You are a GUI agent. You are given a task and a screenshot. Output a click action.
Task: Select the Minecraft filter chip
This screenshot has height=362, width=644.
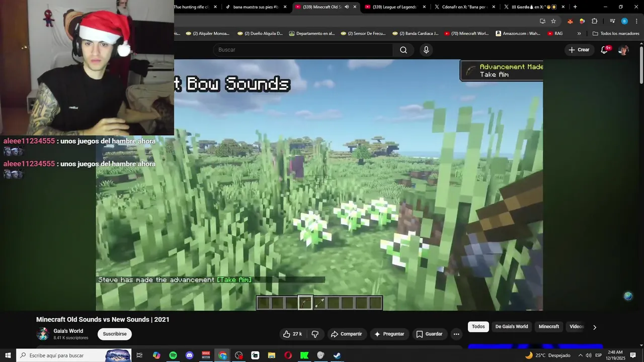(549, 327)
